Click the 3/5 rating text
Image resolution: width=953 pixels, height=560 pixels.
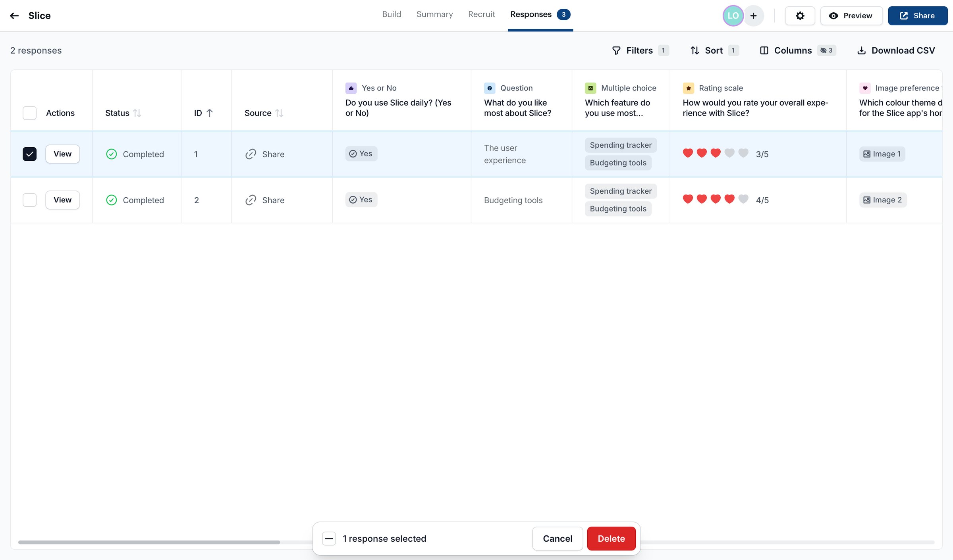pos(762,154)
